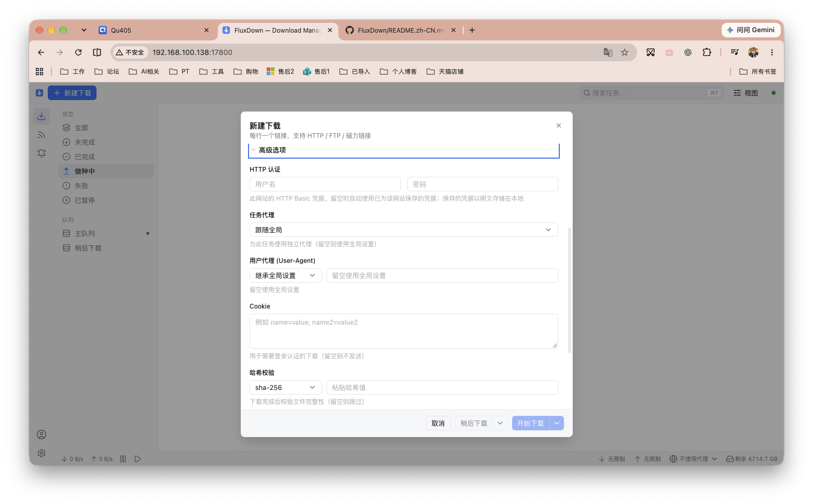813x504 pixels.
Task: Open the 任务代理 跟随全局 dropdown
Action: click(x=404, y=230)
